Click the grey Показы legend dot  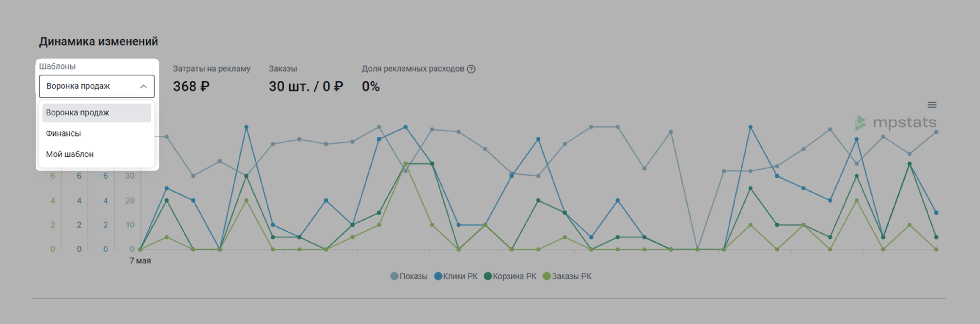(394, 277)
